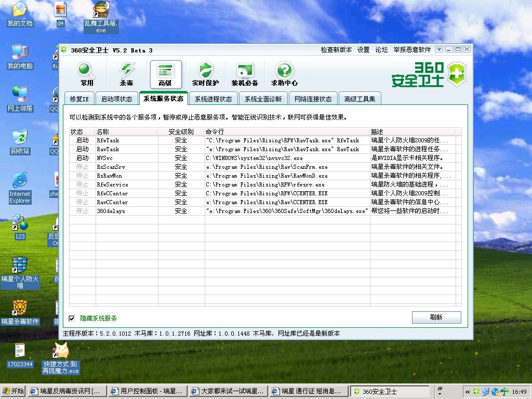The height and width of the screenshot is (399, 532).
Task: Toggle the 隐藏系统服务 checkbox
Action: click(x=72, y=318)
